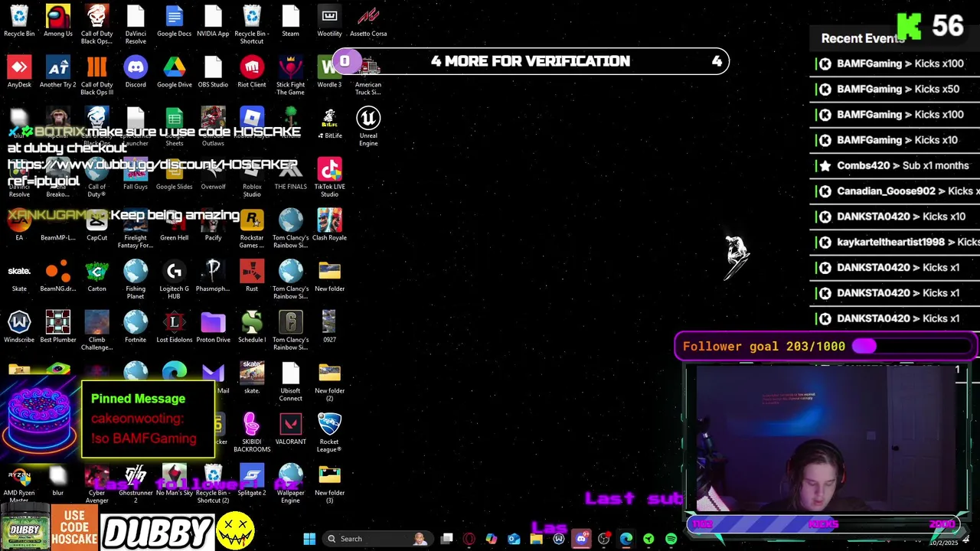This screenshot has height=551, width=980.
Task: Select the OBS Studio icon
Action: (213, 72)
